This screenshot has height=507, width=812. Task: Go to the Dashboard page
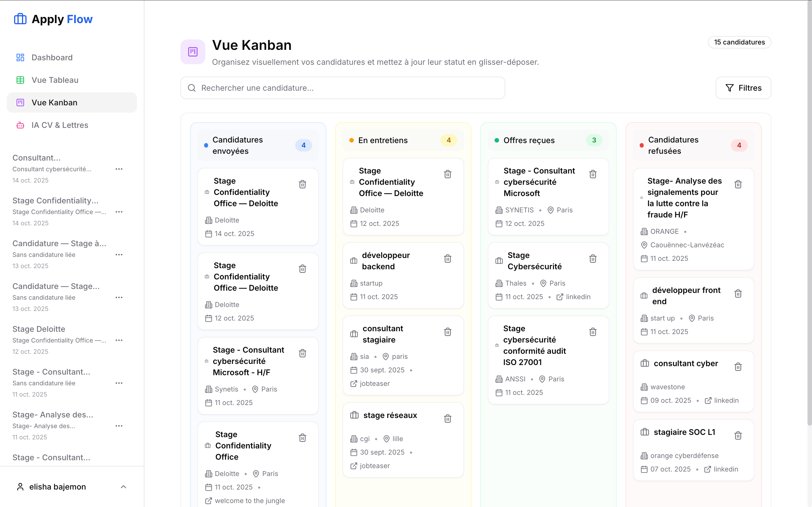pyautogui.click(x=52, y=57)
